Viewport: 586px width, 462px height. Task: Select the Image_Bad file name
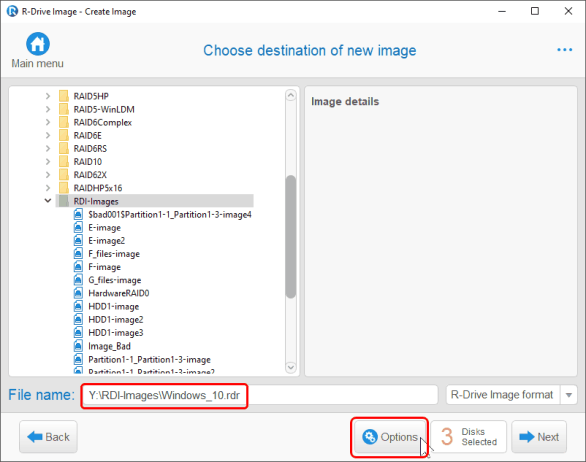pyautogui.click(x=109, y=346)
